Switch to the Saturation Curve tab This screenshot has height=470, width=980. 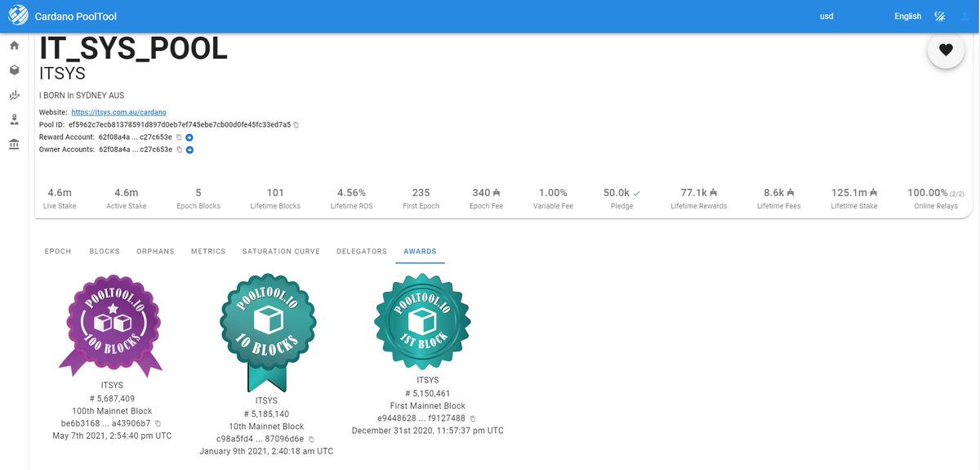[x=281, y=251]
